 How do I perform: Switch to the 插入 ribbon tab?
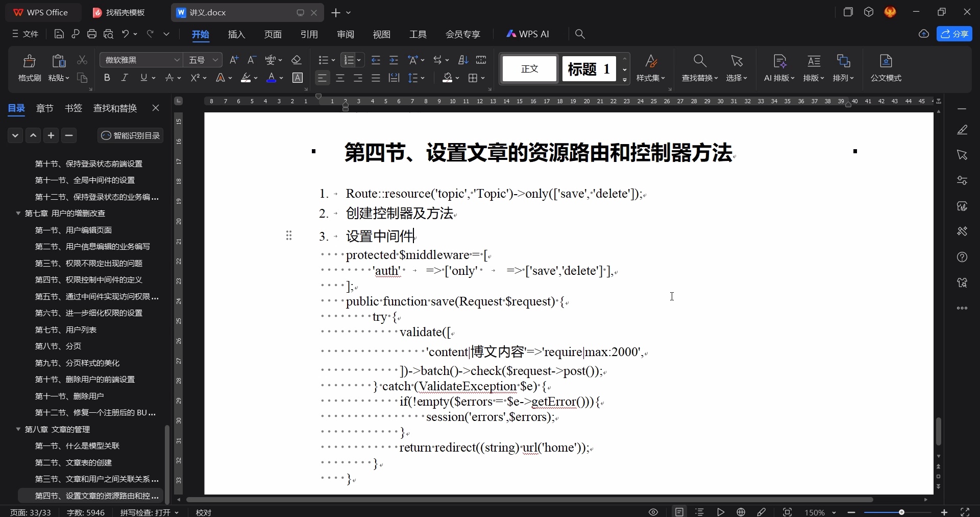click(x=235, y=34)
